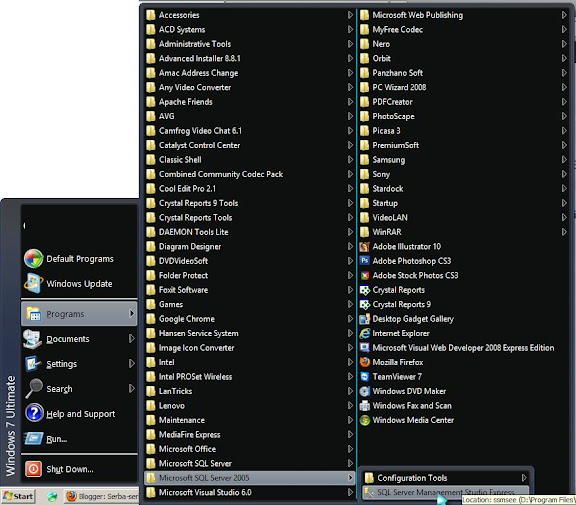Click the Windows Update icon

[x=33, y=283]
